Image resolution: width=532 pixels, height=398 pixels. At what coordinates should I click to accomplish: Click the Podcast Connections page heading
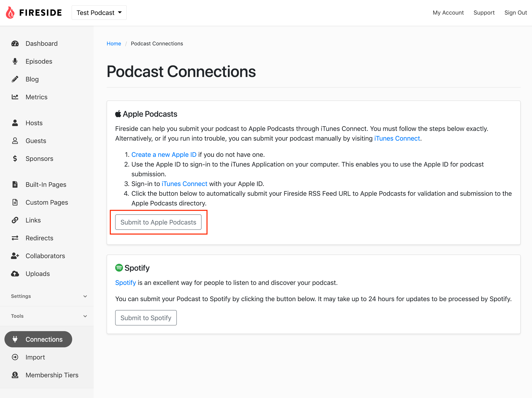coord(181,71)
